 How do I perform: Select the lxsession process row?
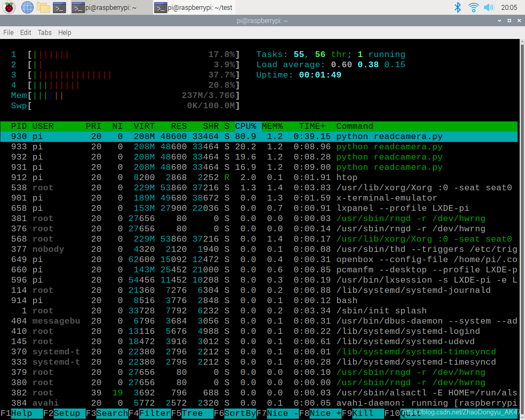[x=259, y=280]
